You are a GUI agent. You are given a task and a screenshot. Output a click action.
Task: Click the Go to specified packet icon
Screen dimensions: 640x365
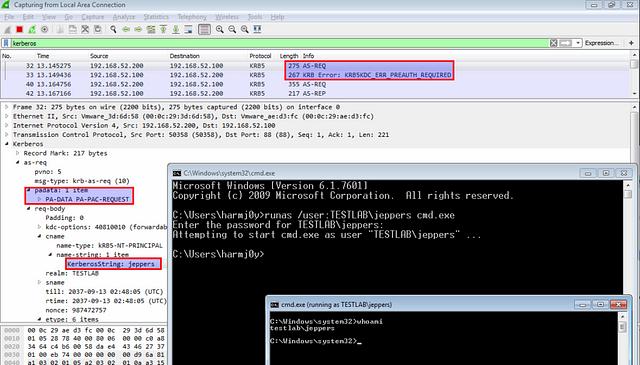(151, 29)
